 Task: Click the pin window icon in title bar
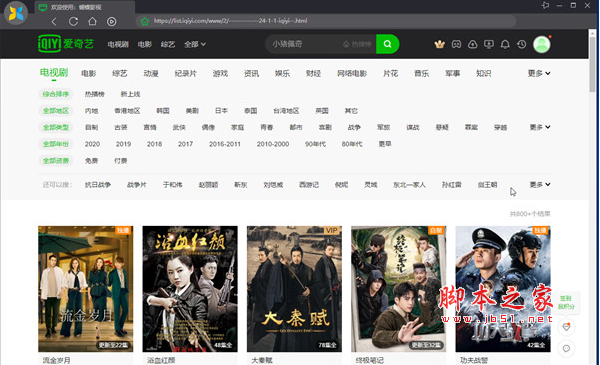click(x=545, y=5)
